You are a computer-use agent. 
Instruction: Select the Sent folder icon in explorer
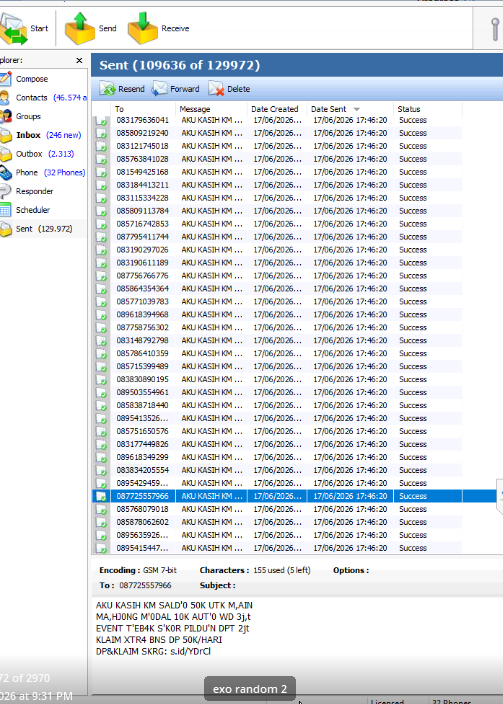click(x=5, y=229)
